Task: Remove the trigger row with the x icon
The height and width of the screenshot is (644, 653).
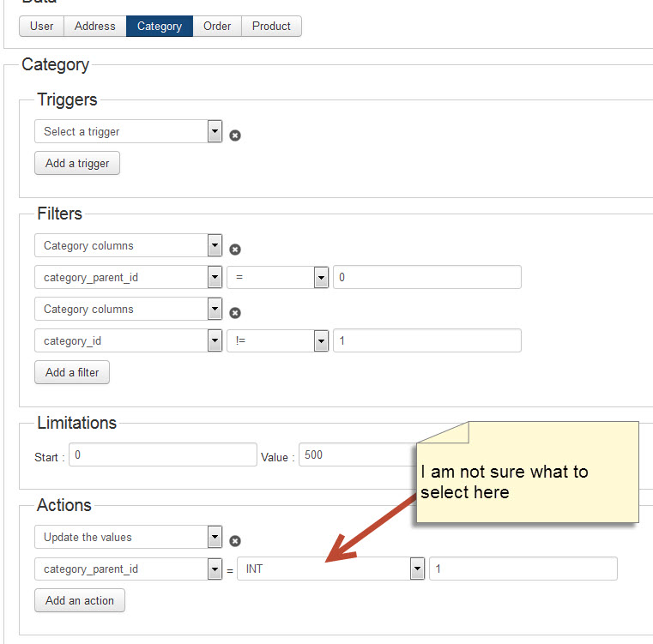Action: click(x=235, y=135)
